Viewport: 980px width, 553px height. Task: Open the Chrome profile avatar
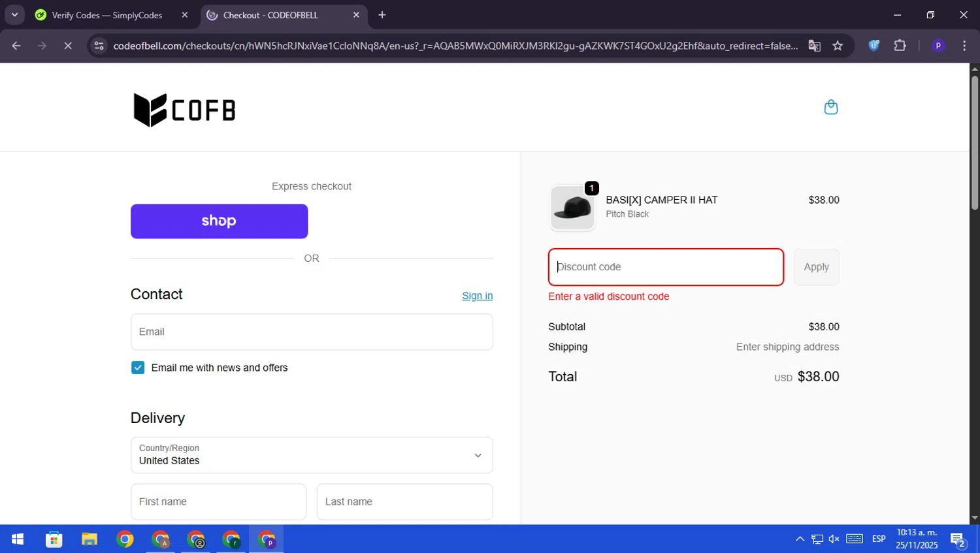(x=938, y=46)
